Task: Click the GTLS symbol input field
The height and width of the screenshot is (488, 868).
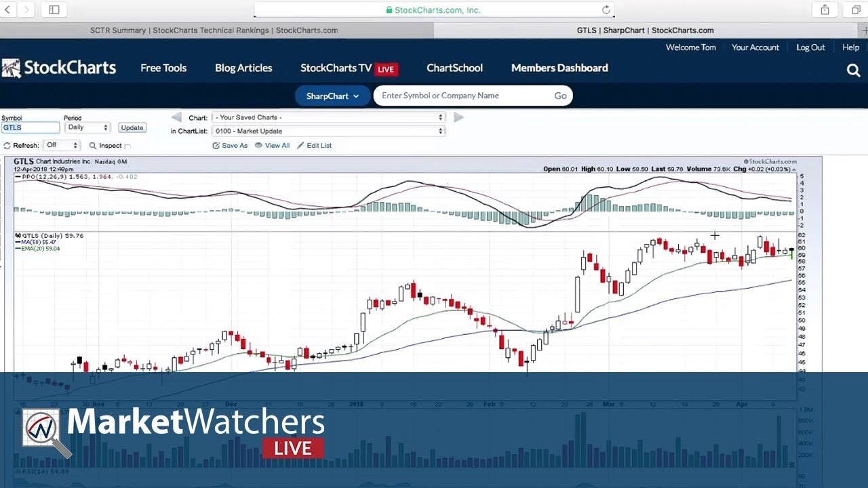Action: click(x=31, y=127)
